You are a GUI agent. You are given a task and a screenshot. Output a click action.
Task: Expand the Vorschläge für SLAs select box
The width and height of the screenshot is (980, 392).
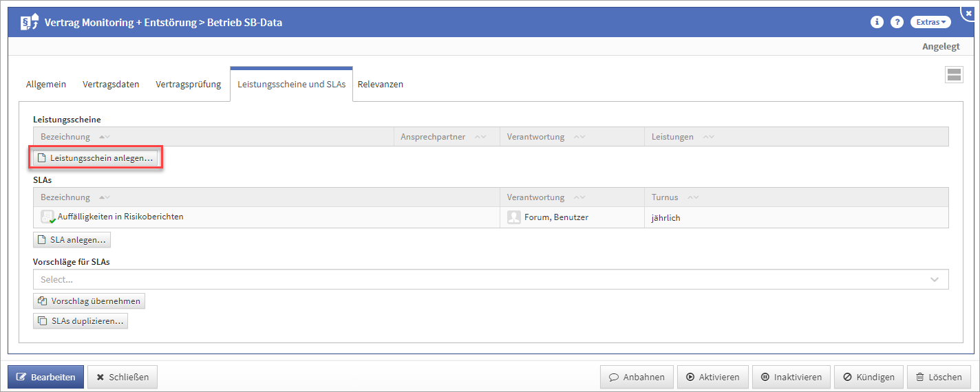click(x=490, y=279)
